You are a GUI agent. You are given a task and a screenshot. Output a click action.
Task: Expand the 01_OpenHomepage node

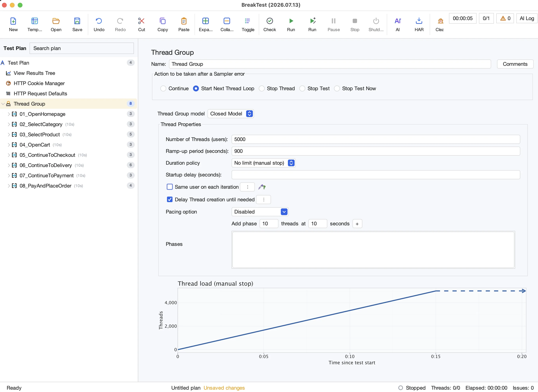click(x=9, y=114)
